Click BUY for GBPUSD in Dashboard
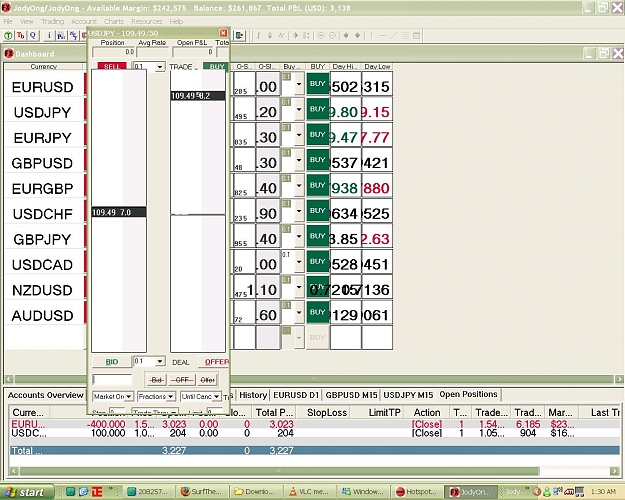Image resolution: width=625 pixels, height=500 pixels. (318, 160)
